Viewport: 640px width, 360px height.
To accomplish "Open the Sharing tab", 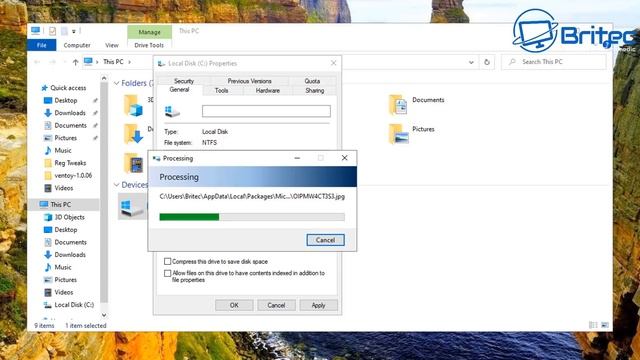I will tap(315, 91).
